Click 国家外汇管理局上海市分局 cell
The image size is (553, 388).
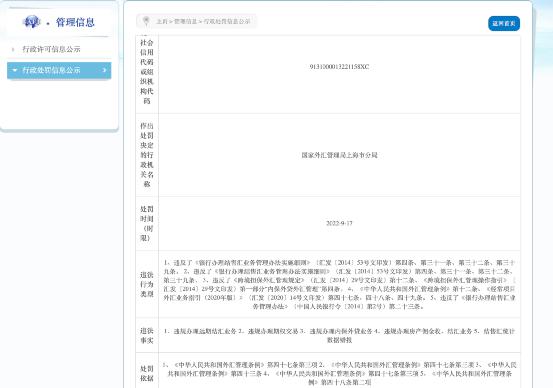coord(339,155)
